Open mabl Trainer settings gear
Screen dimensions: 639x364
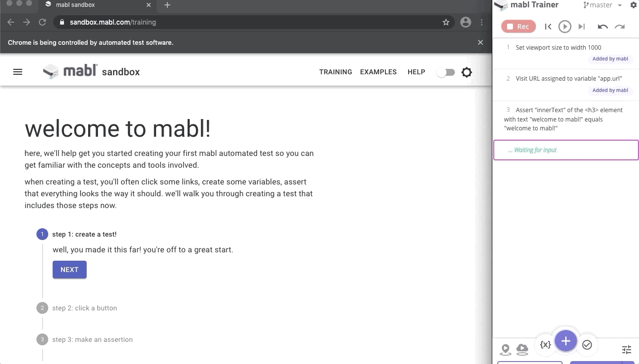634,5
